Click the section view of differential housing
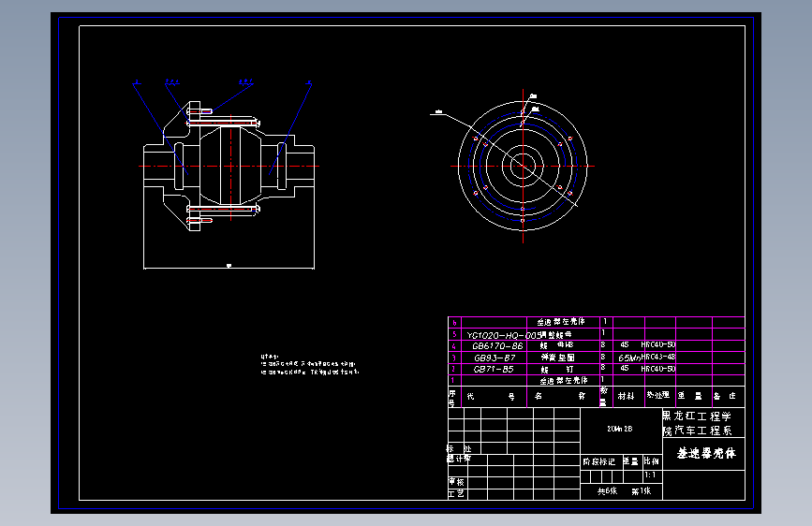Screen dimensions: 812x526 tap(229, 167)
